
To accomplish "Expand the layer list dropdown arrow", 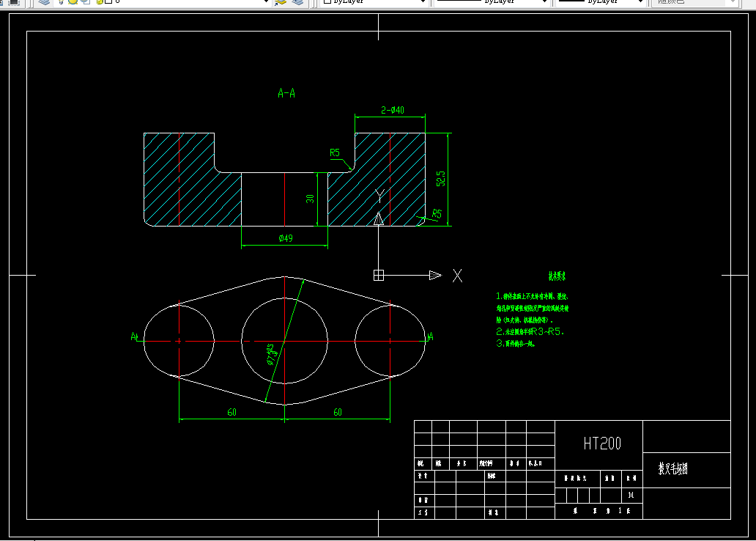I will (266, 2).
